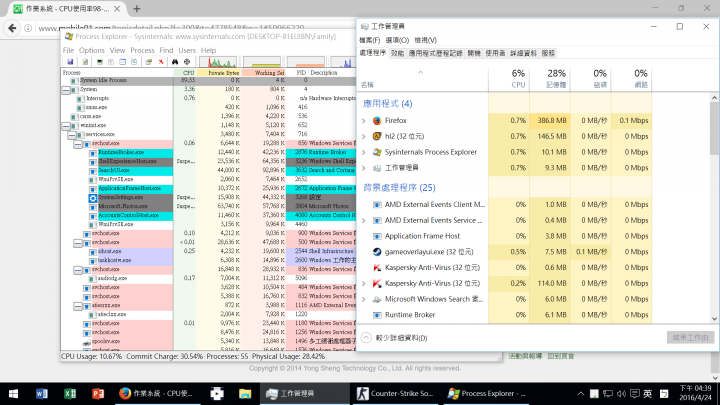The width and height of the screenshot is (720, 405).
Task: Collapse wininit.exe node in Process Explorer tree
Action: click(x=66, y=126)
